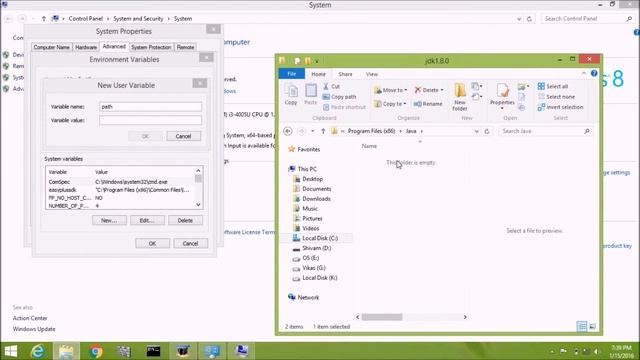Open the Hardware tab in System Properties
The width and height of the screenshot is (640, 360).
[x=86, y=47]
